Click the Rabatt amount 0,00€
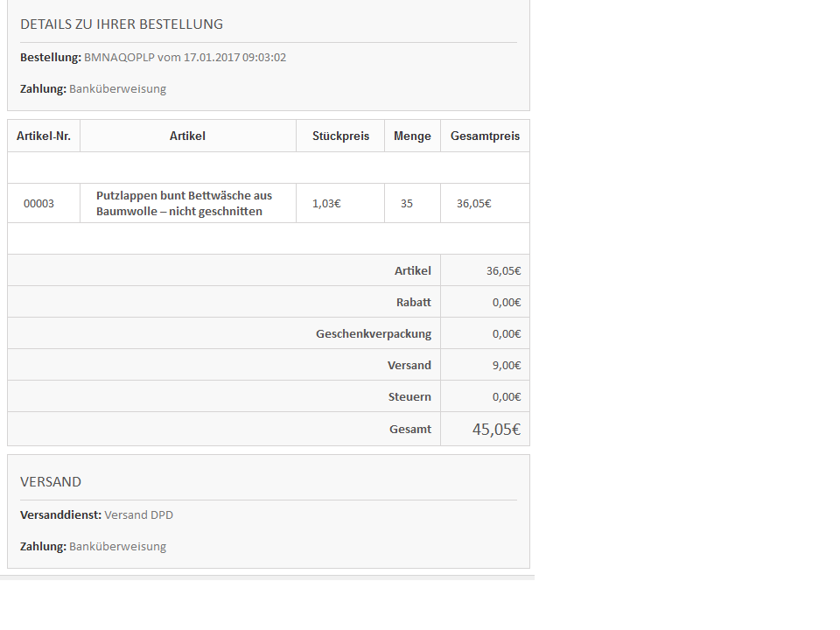This screenshot has height=630, width=840. pos(506,302)
